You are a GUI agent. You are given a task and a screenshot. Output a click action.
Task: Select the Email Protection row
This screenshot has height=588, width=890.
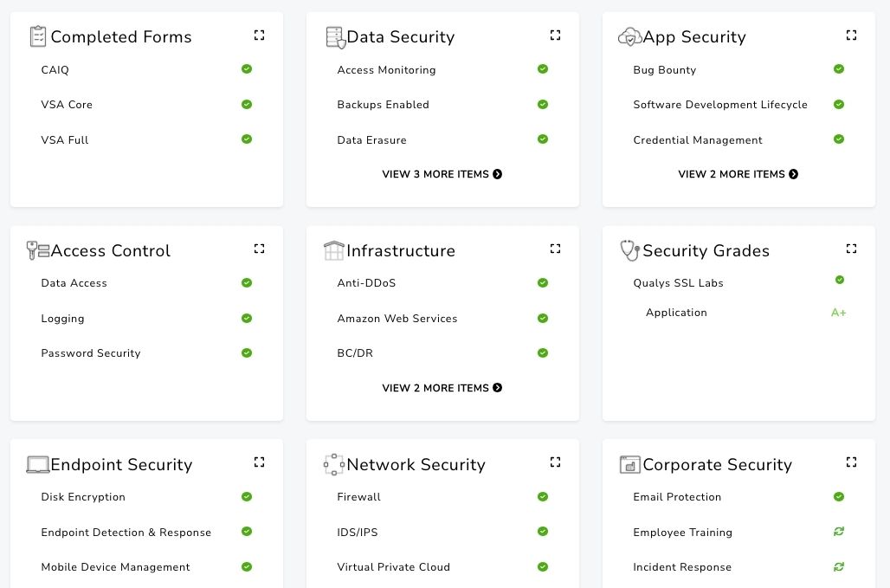point(738,496)
